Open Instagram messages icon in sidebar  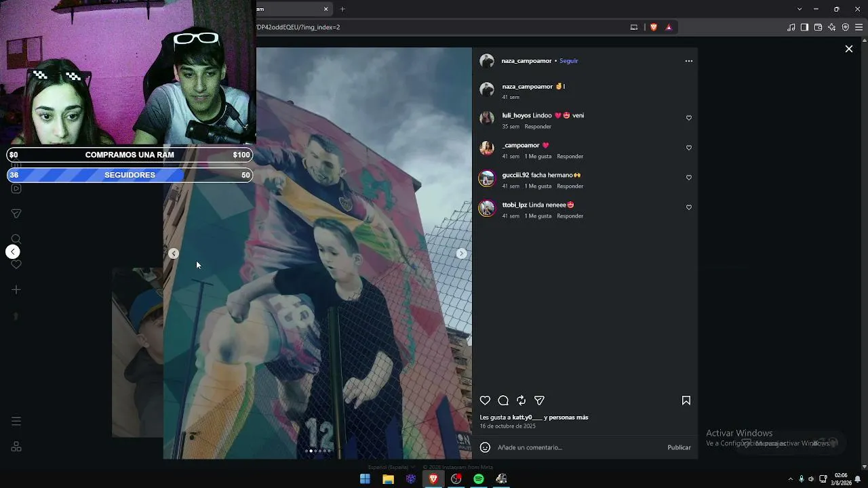tap(16, 213)
